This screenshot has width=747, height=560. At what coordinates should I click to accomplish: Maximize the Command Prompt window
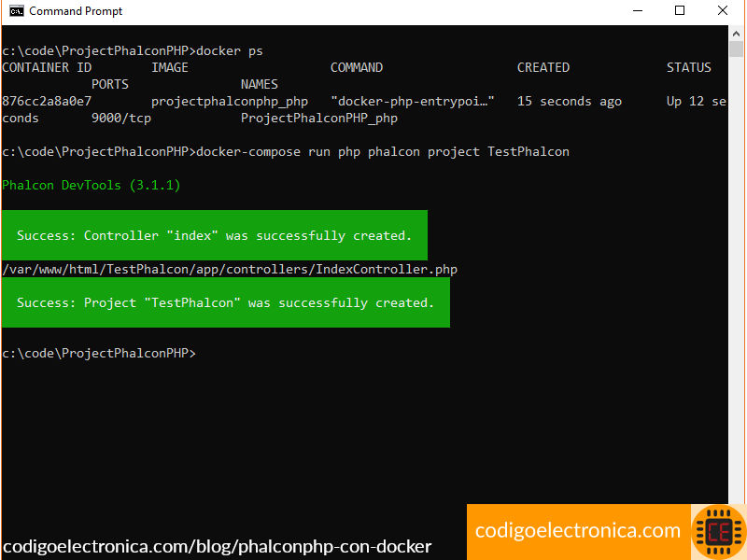click(680, 10)
